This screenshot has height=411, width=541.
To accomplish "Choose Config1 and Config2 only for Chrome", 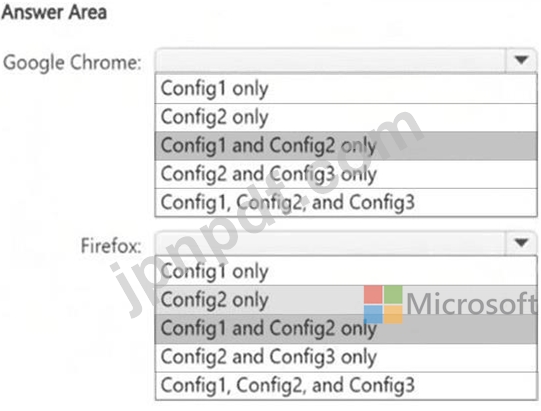I will click(346, 146).
